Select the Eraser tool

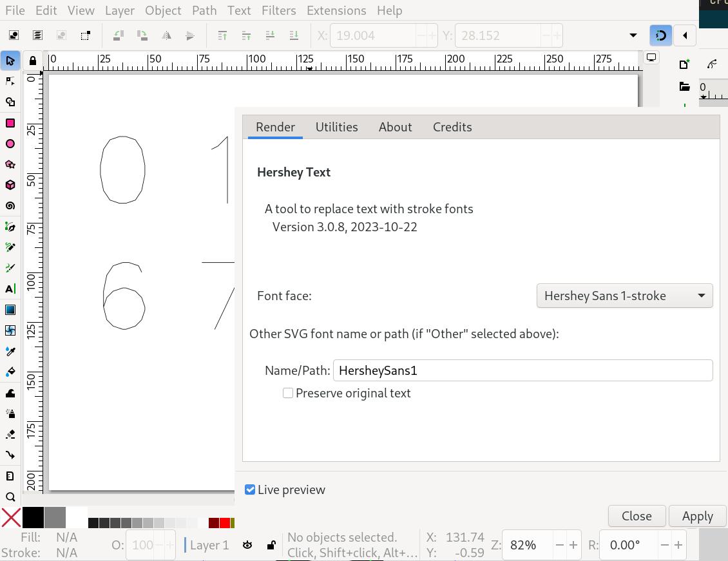coord(10,435)
